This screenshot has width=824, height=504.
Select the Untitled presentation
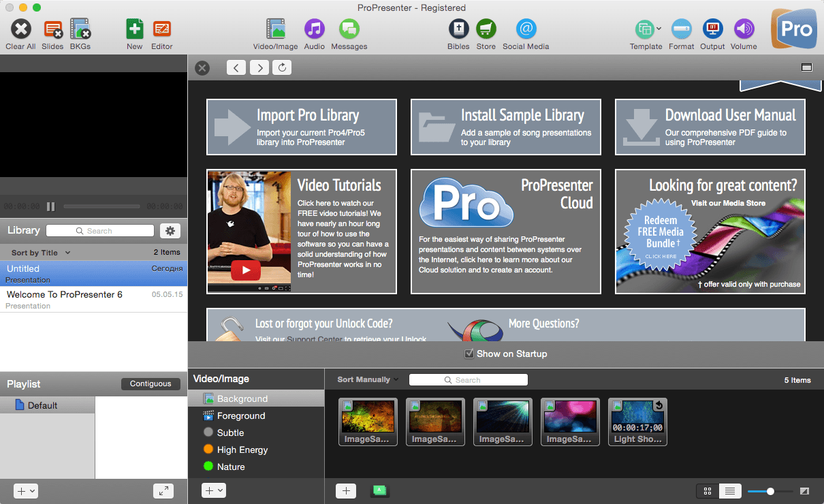point(93,273)
